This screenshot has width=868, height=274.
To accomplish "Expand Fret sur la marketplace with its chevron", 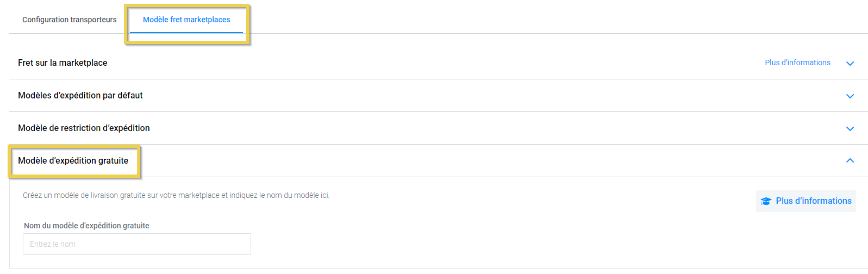I will coord(850,63).
